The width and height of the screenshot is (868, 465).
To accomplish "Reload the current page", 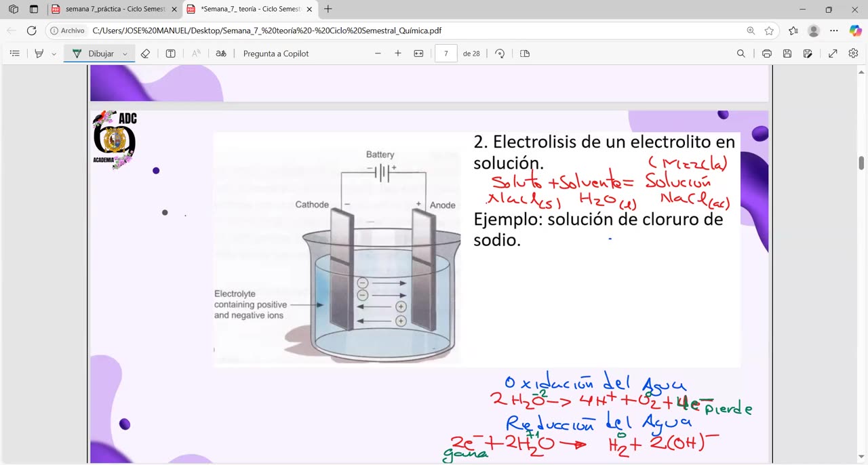I will tap(31, 31).
